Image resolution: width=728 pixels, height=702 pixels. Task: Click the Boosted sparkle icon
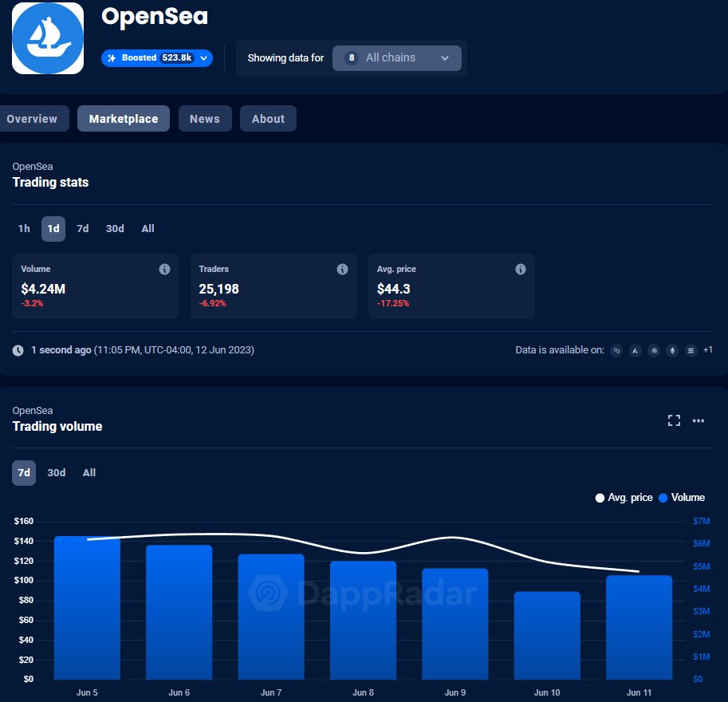pos(112,58)
